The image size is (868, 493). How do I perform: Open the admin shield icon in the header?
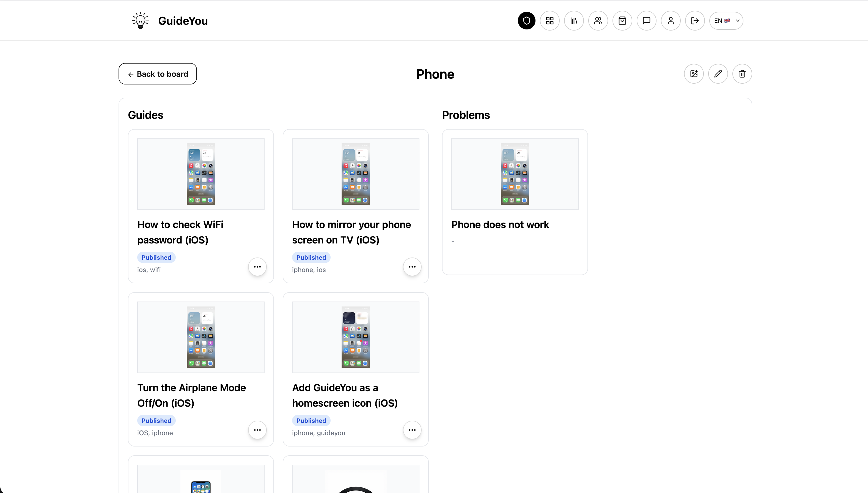pos(526,21)
